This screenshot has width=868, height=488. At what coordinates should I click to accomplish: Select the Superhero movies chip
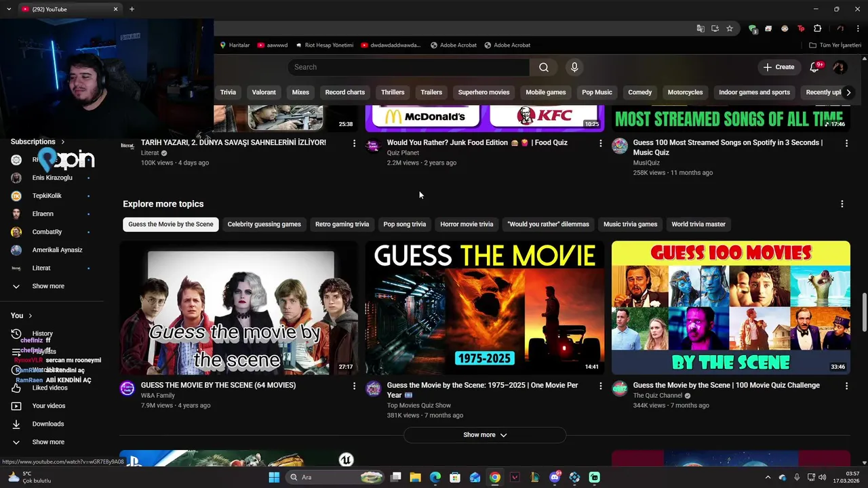pos(484,92)
